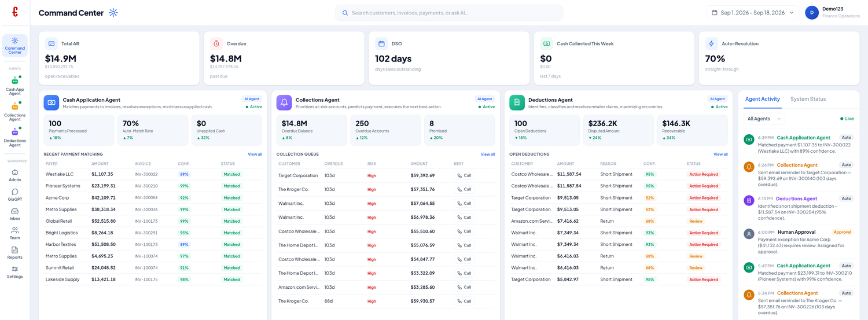
Task: Click Matched status for Lakeside Supply
Action: tap(231, 279)
